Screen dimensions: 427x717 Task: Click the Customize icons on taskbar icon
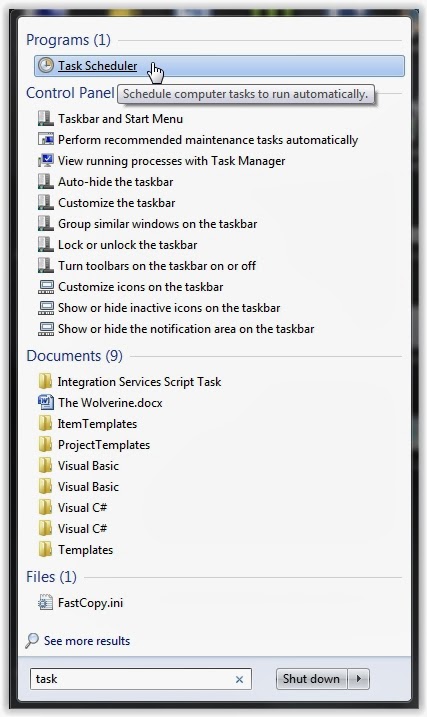[45, 287]
